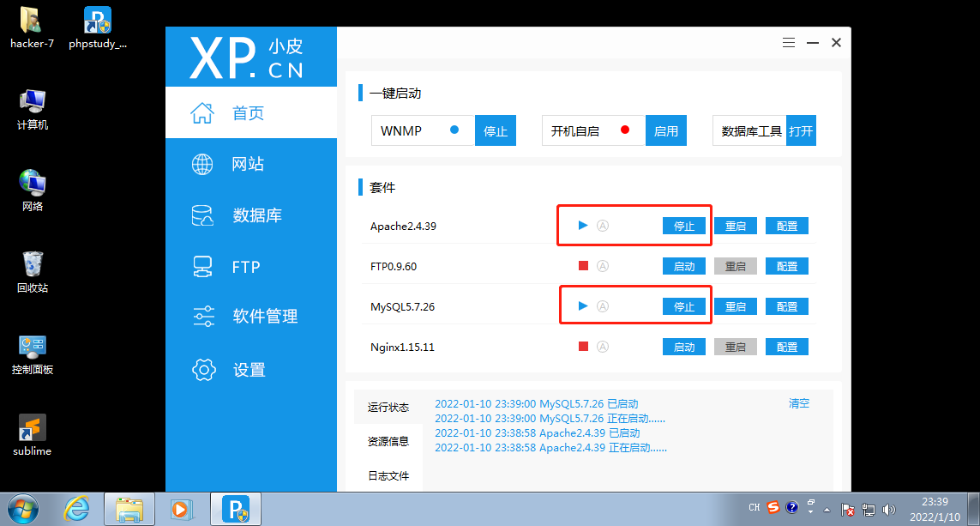
Task: Select the sublime desktop shortcut
Action: click(32, 435)
